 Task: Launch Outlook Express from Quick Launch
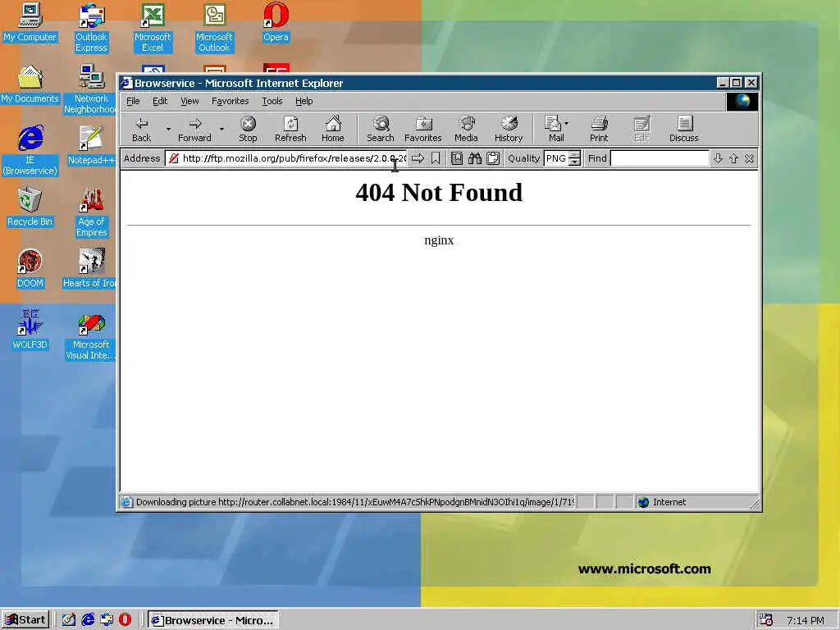click(107, 620)
